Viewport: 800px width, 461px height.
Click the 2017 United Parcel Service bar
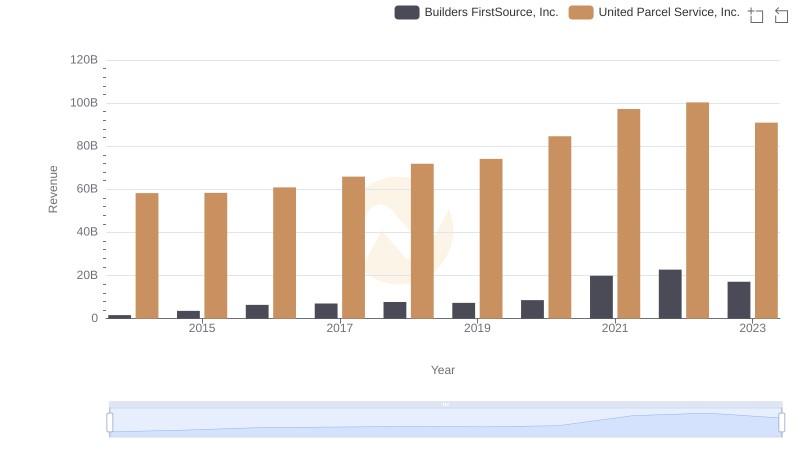[x=353, y=248]
